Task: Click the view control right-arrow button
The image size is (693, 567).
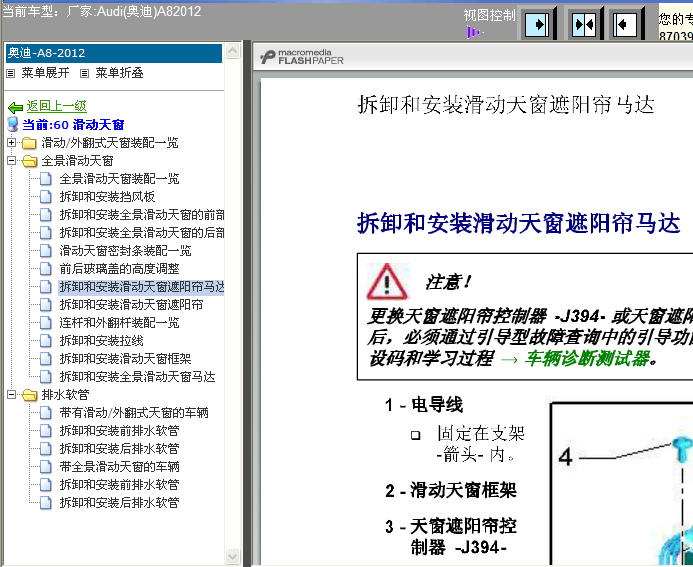Action: (537, 24)
